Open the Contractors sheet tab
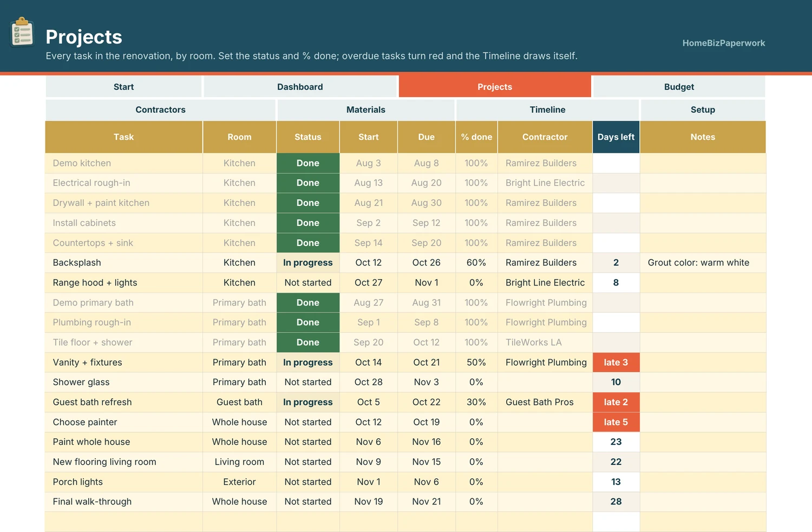This screenshot has height=532, width=812. pos(160,109)
